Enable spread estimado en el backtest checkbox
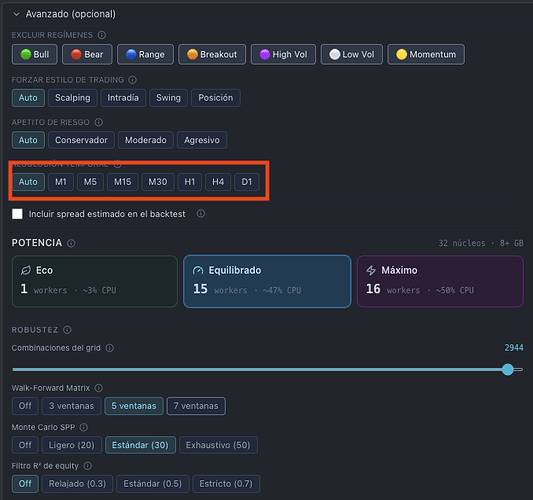The height and width of the screenshot is (500, 533). pyautogui.click(x=17, y=214)
